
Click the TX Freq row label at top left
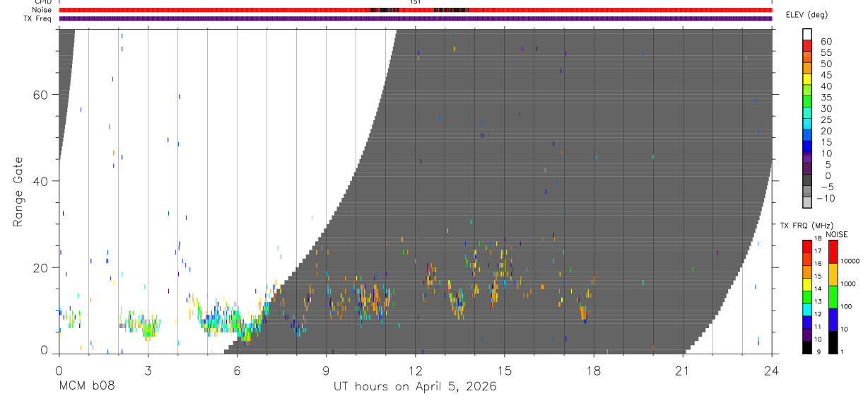click(x=37, y=18)
